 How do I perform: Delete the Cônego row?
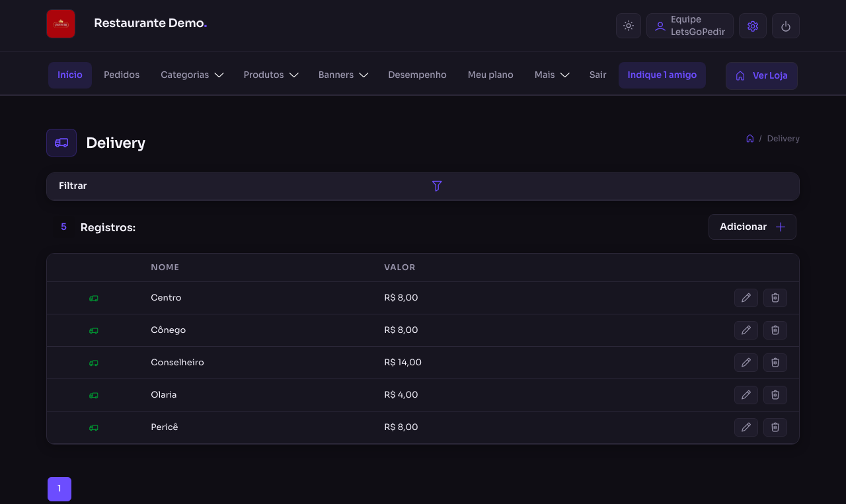(775, 330)
